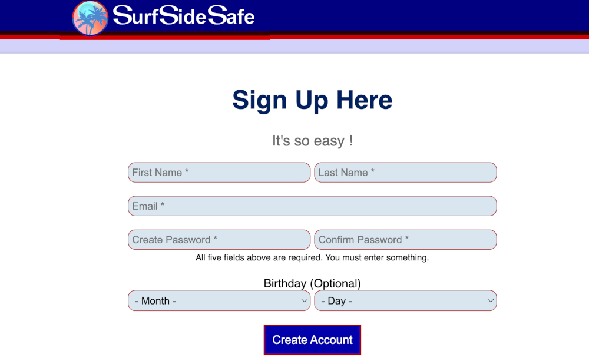
Task: Click the required fields notice text
Action: [x=312, y=257]
